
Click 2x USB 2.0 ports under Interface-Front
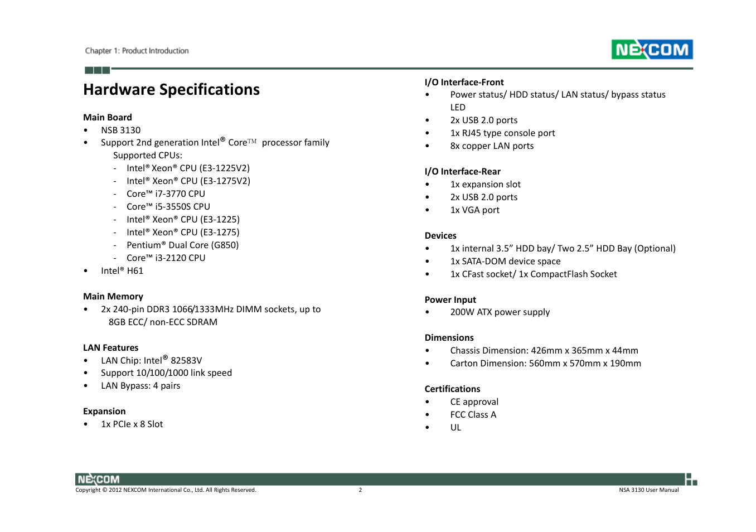[x=484, y=120]
